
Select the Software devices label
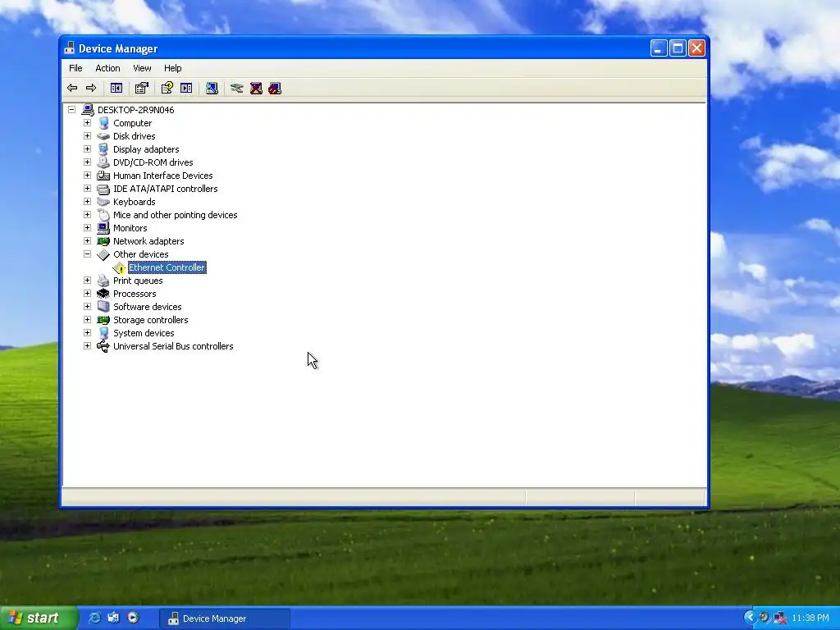[148, 307]
